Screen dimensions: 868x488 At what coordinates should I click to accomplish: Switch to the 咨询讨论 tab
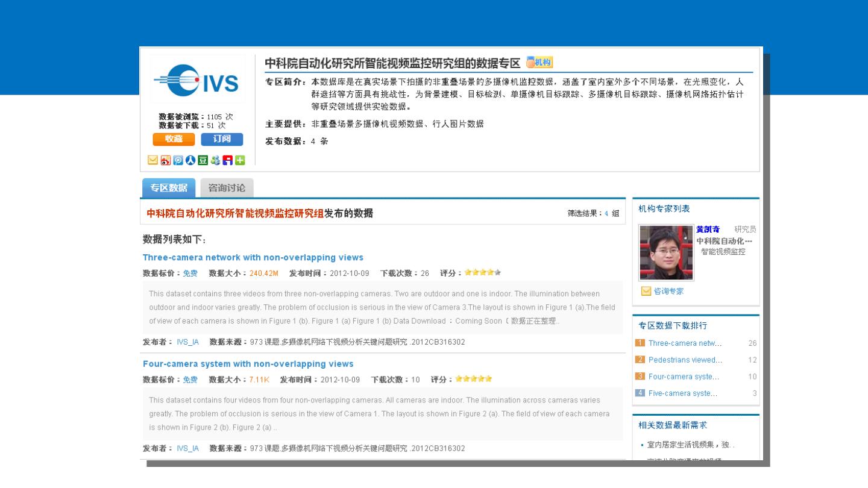pos(227,187)
